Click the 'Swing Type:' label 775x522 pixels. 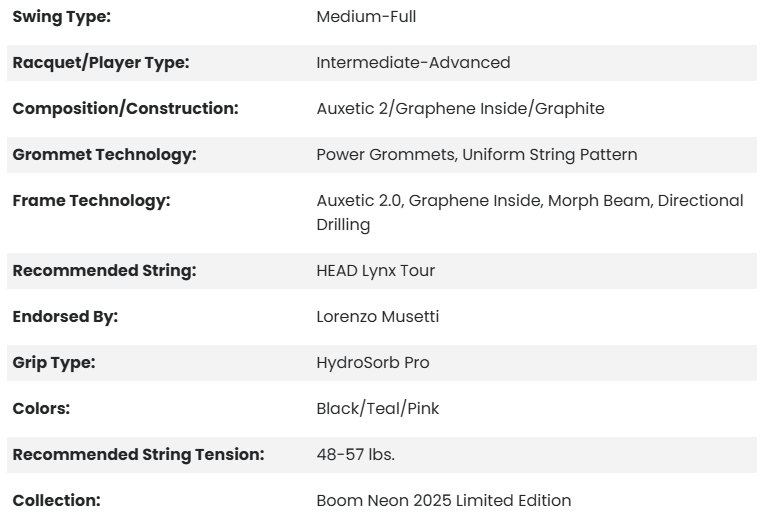(x=61, y=17)
